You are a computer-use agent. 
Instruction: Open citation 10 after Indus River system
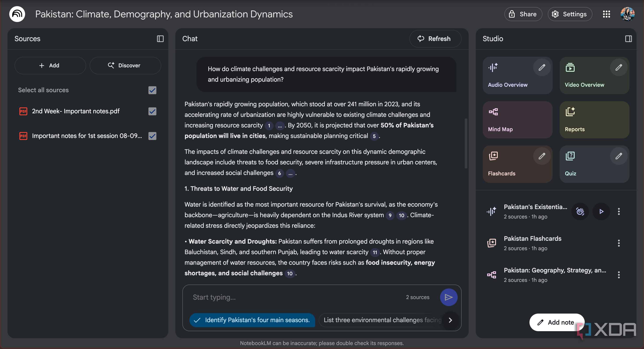tap(401, 215)
